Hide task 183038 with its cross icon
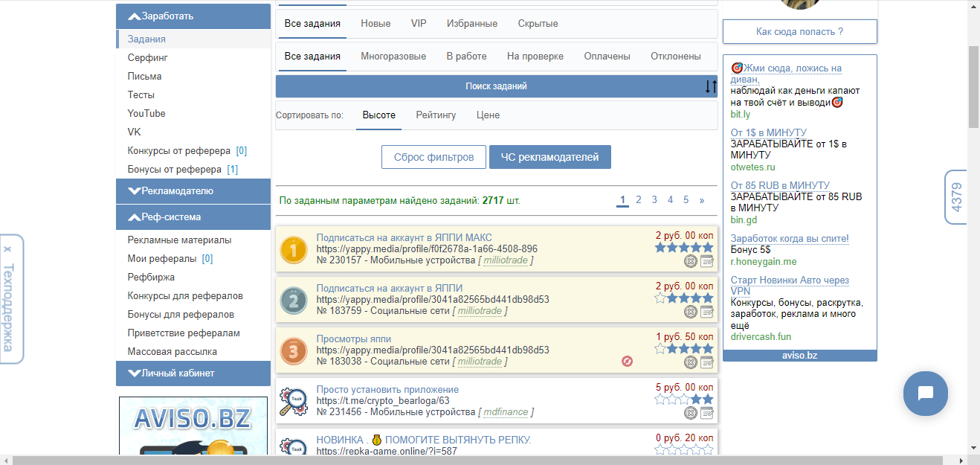This screenshot has width=980, height=465. (x=690, y=362)
